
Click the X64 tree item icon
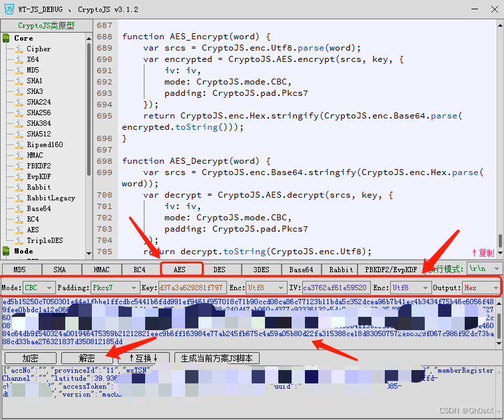pyautogui.click(x=19, y=59)
